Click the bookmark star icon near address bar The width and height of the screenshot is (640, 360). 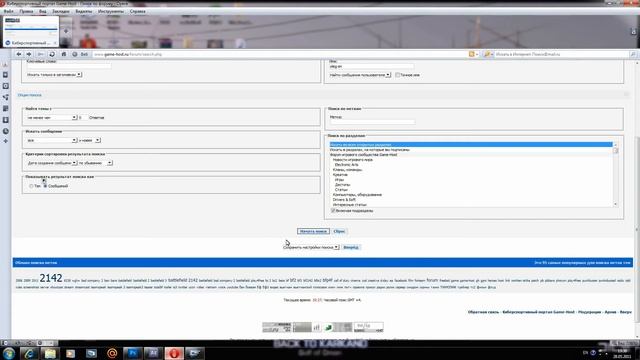(472, 54)
